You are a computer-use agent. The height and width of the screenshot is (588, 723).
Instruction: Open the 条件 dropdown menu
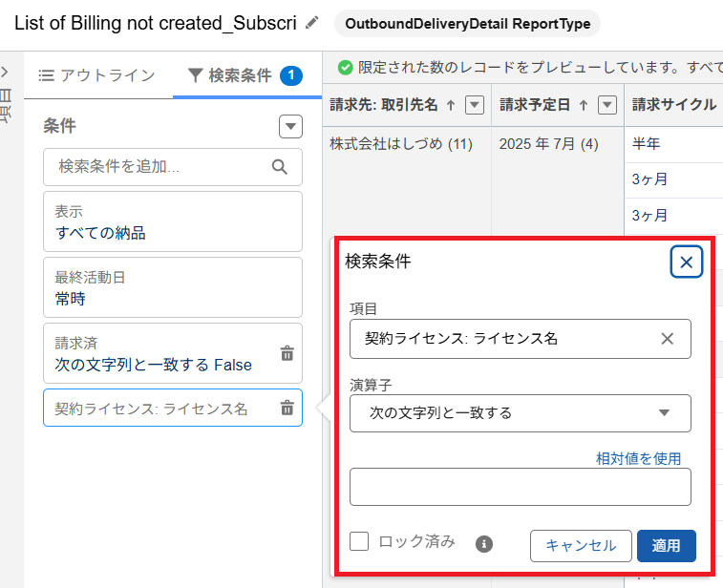point(290,126)
